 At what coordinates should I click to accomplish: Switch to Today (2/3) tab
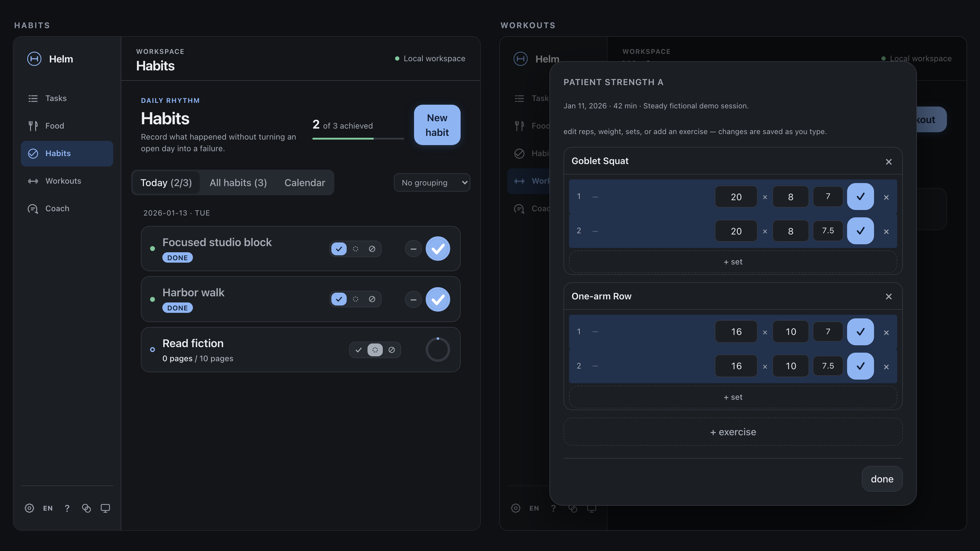click(166, 182)
